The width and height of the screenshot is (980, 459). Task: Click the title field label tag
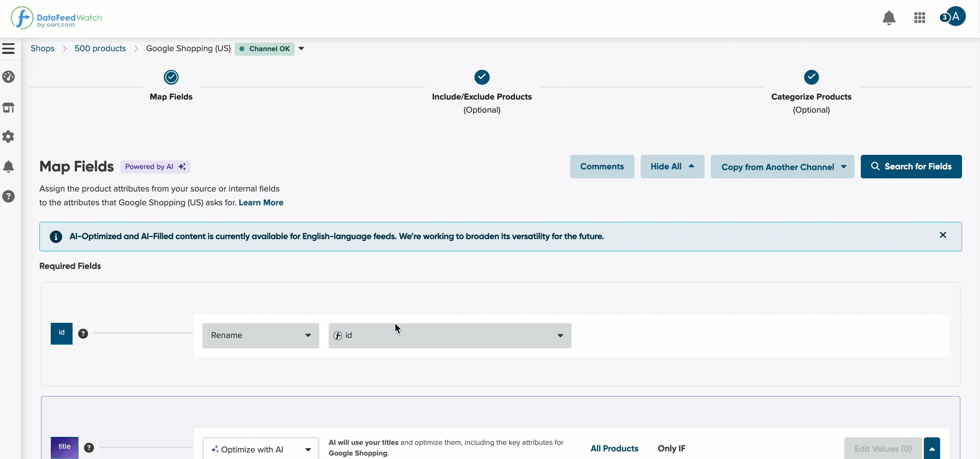pos(65,448)
